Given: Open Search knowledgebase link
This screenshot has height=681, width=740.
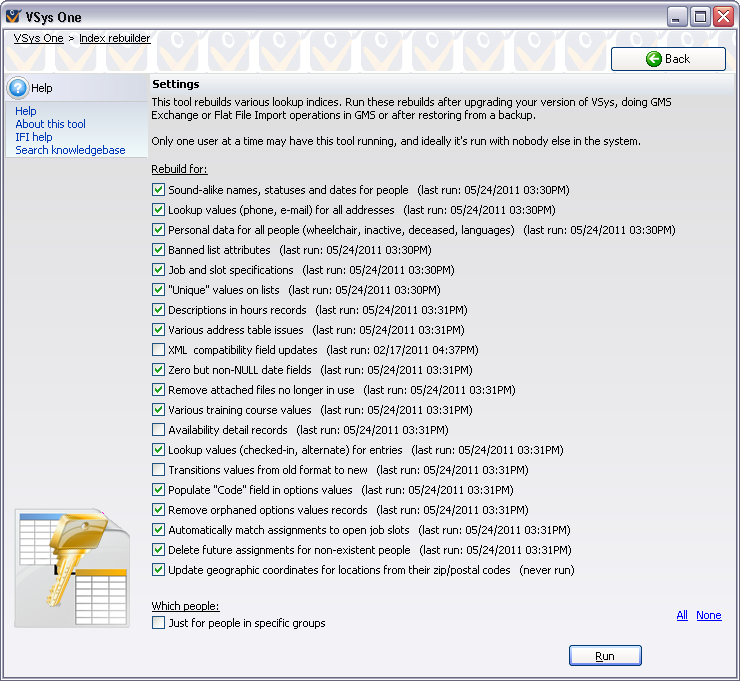Looking at the screenshot, I should 70,150.
